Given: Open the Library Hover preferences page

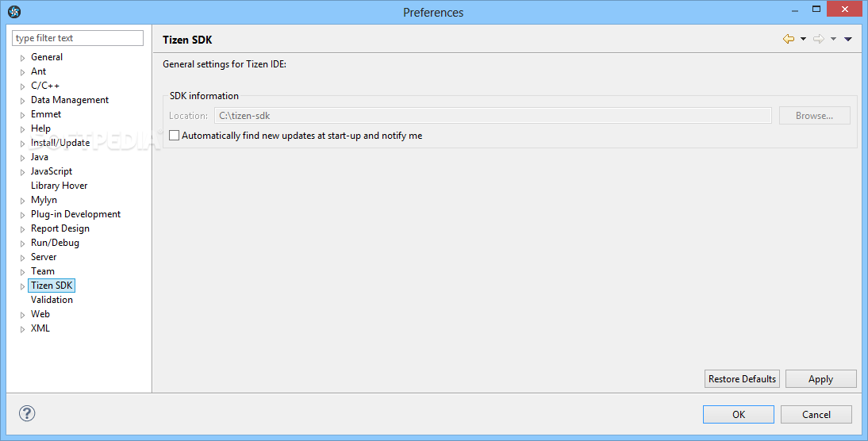Looking at the screenshot, I should pos(59,186).
